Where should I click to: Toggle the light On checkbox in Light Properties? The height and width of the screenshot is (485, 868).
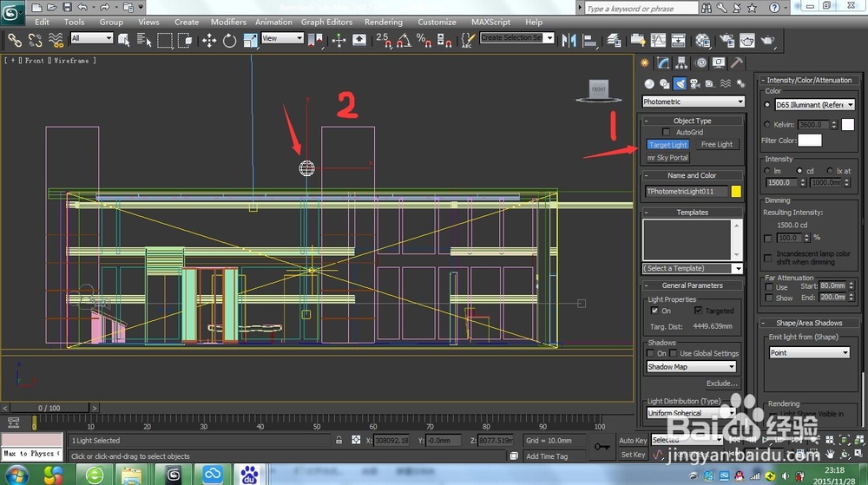coord(654,311)
